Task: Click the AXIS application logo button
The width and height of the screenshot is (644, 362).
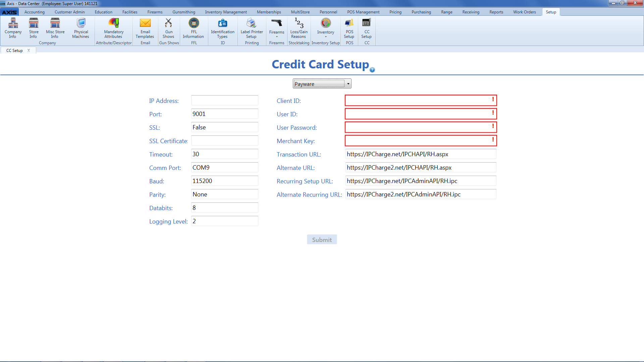Action: point(9,12)
